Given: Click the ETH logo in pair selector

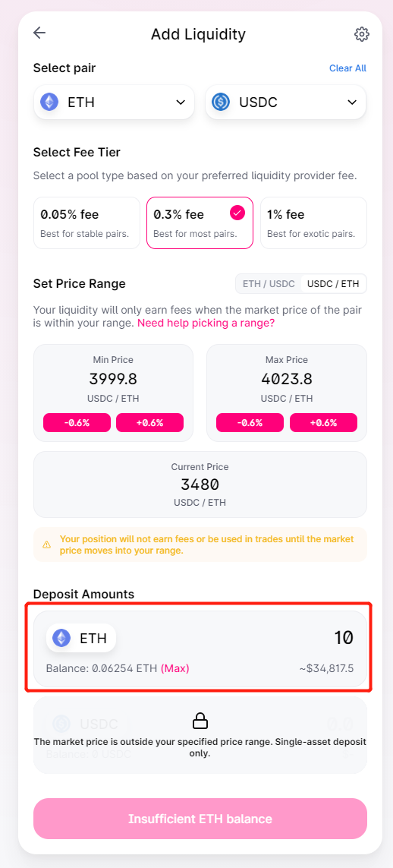Looking at the screenshot, I should pyautogui.click(x=50, y=102).
